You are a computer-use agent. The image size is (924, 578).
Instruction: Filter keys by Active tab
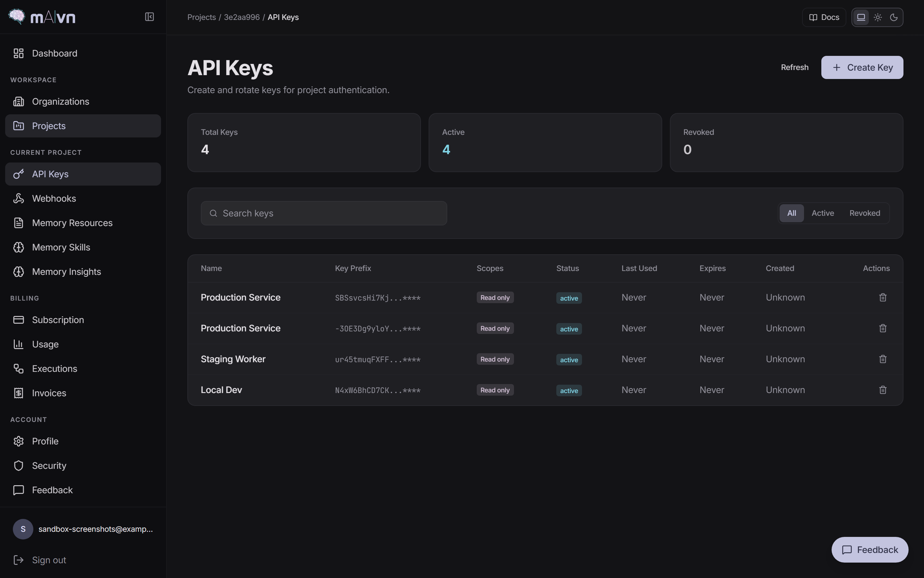(823, 213)
